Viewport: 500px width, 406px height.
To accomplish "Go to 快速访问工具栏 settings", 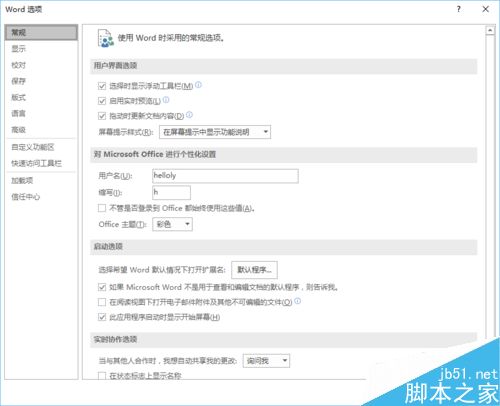I will (x=36, y=163).
